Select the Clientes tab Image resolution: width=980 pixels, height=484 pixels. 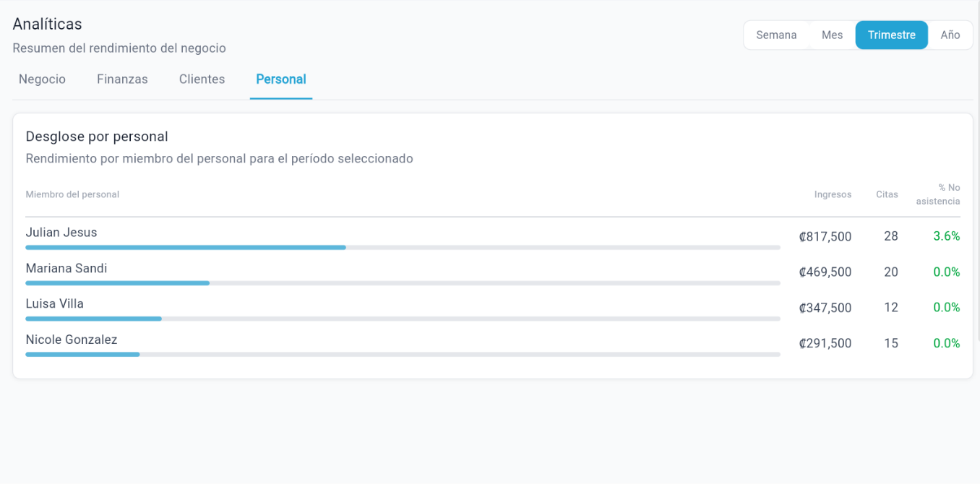click(x=202, y=79)
